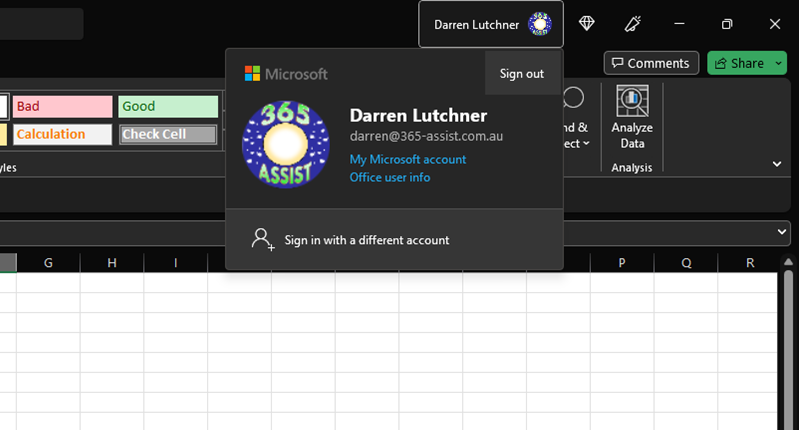Select column R header

[750, 263]
